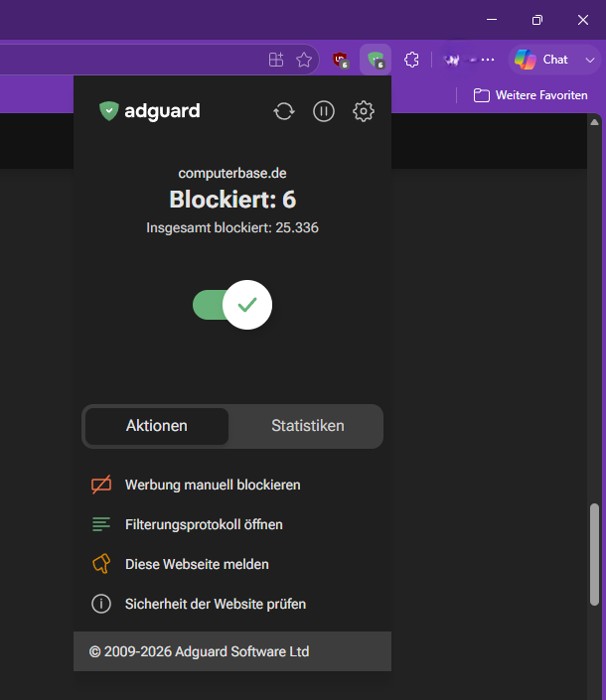Add page to favorites with star icon
This screenshot has height=700, width=606.
(x=304, y=60)
